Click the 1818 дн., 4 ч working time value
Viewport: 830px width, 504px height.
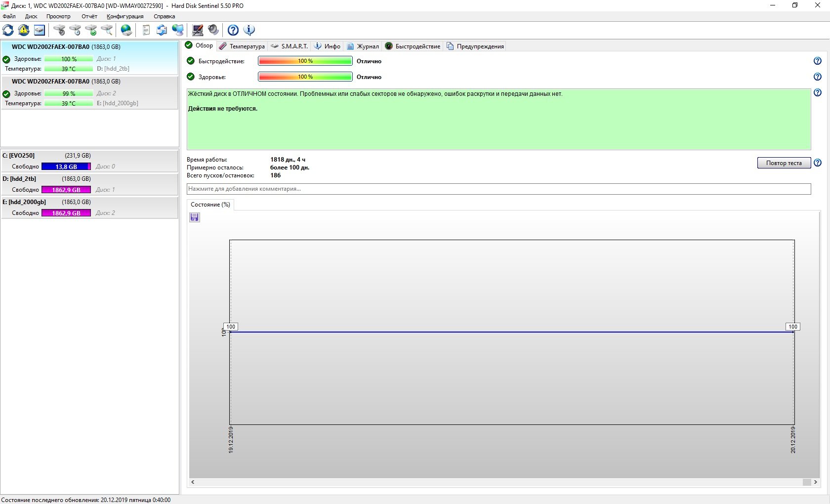tap(288, 160)
